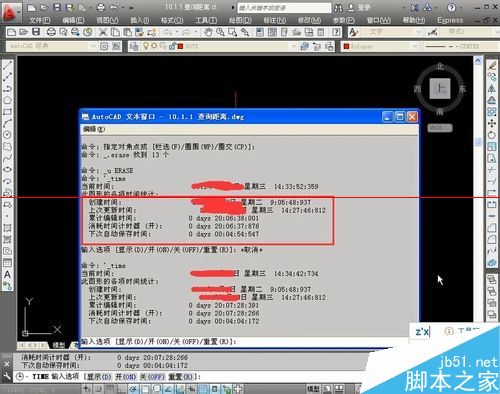Select the Ellipse tool in draw toolbar

pos(7,169)
